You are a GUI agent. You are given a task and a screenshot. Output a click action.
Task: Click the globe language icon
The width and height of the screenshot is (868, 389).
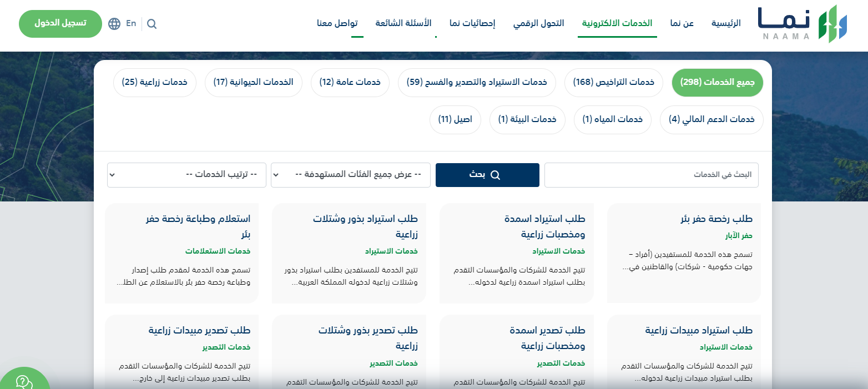point(114,24)
